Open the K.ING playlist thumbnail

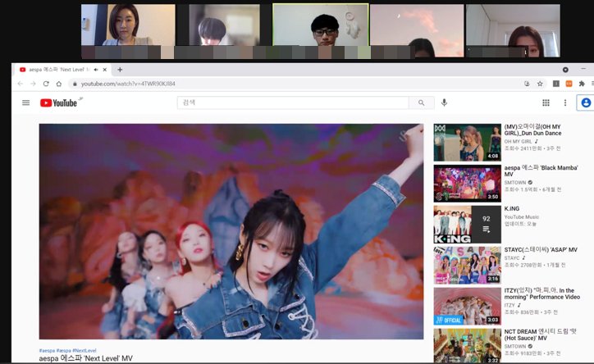click(467, 225)
